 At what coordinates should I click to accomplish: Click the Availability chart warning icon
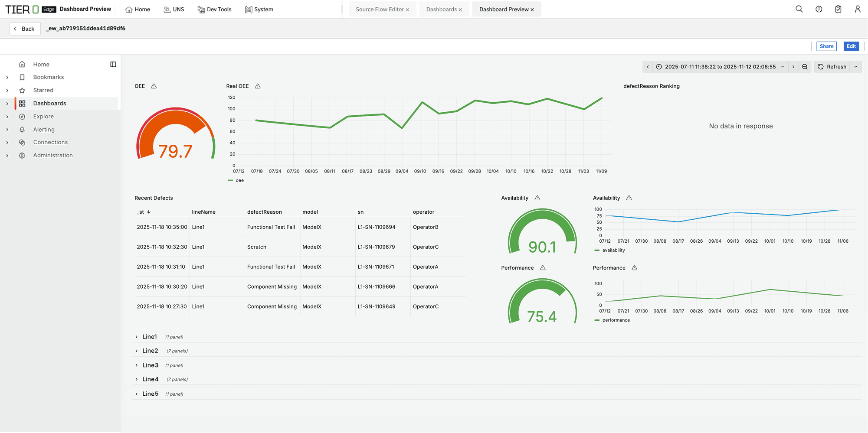point(629,198)
